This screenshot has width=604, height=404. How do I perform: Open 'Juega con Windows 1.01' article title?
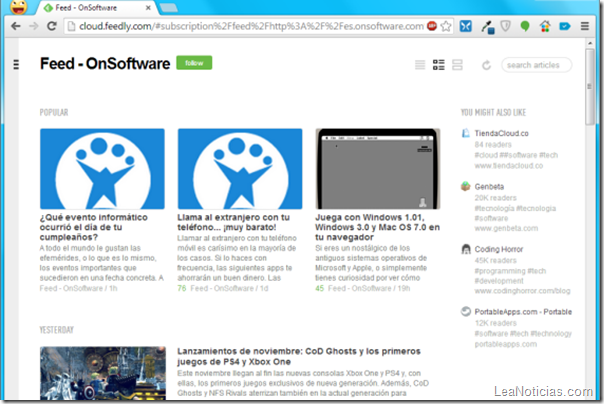pyautogui.click(x=378, y=227)
